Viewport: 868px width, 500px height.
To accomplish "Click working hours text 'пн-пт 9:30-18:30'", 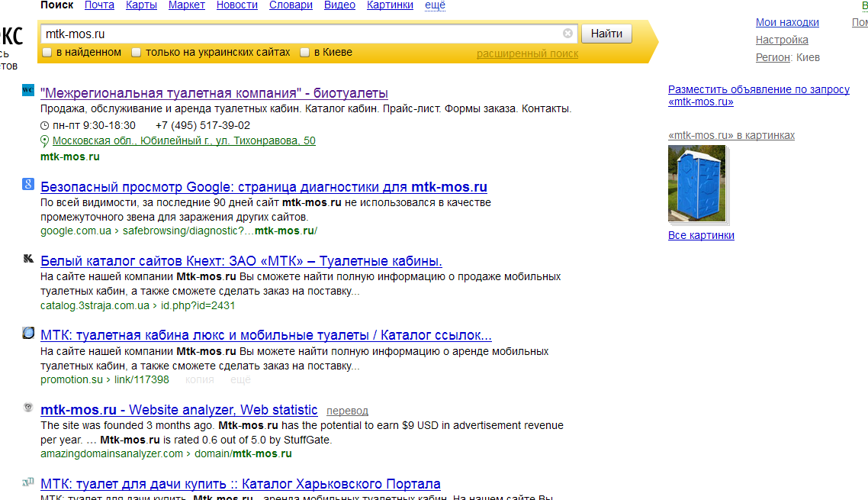I will 94,126.
